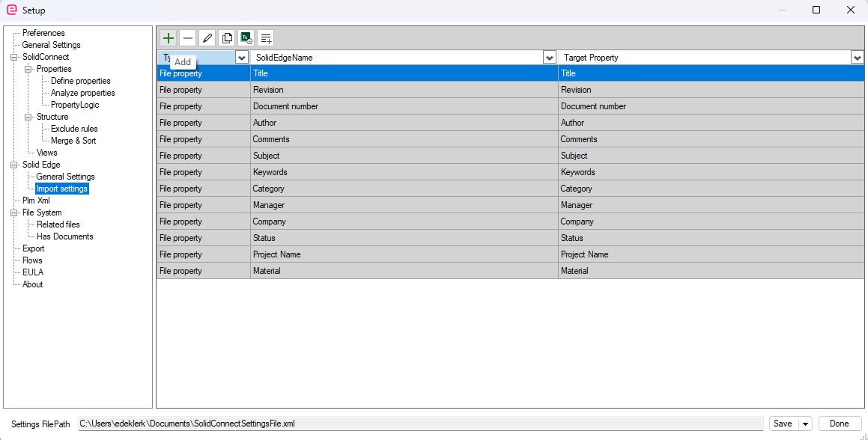Open the Exclude rules tree item

[74, 129]
